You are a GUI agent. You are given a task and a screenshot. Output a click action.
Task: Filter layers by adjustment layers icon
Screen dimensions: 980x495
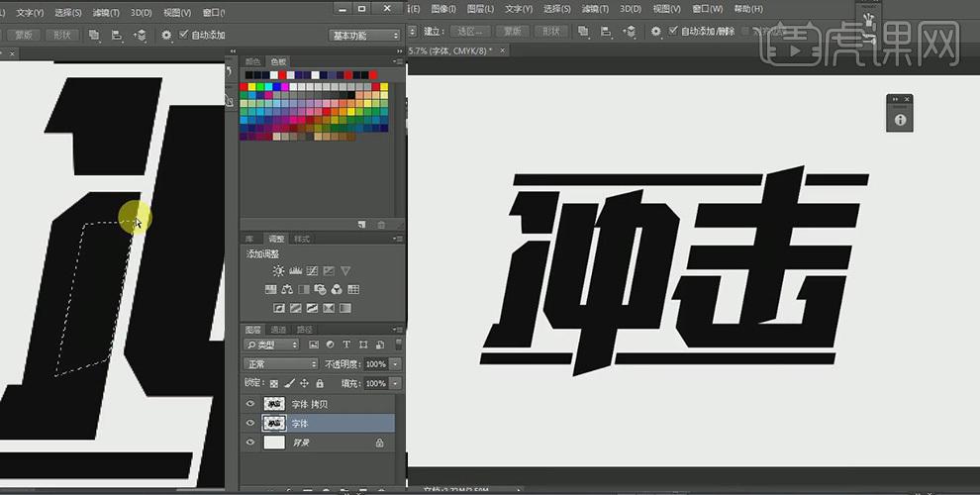click(330, 345)
